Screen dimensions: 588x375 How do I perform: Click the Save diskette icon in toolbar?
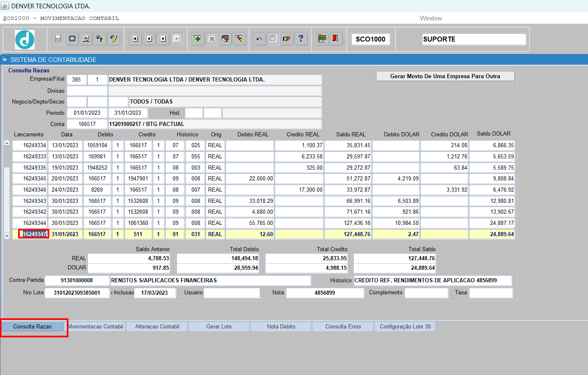coord(58,39)
